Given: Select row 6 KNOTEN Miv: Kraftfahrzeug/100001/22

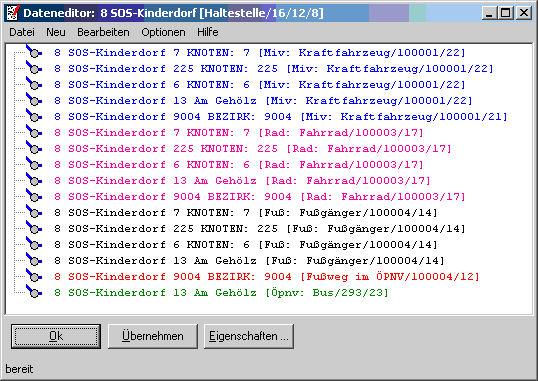Looking at the screenshot, I should pyautogui.click(x=260, y=84).
